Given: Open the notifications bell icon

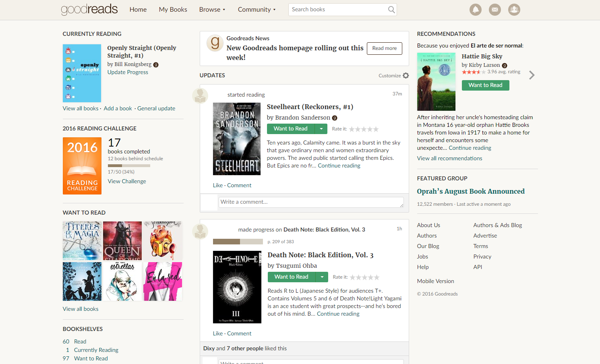Looking at the screenshot, I should pos(475,10).
